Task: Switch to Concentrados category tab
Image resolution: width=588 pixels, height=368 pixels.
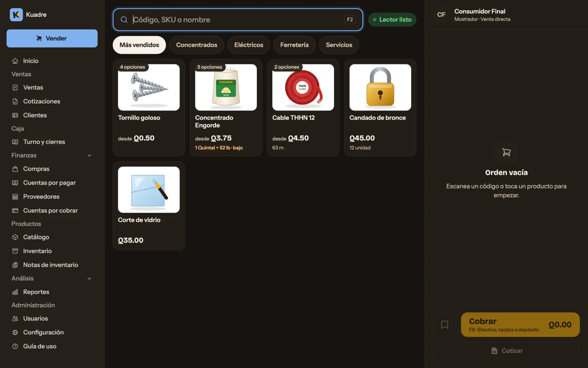Action: click(x=197, y=45)
